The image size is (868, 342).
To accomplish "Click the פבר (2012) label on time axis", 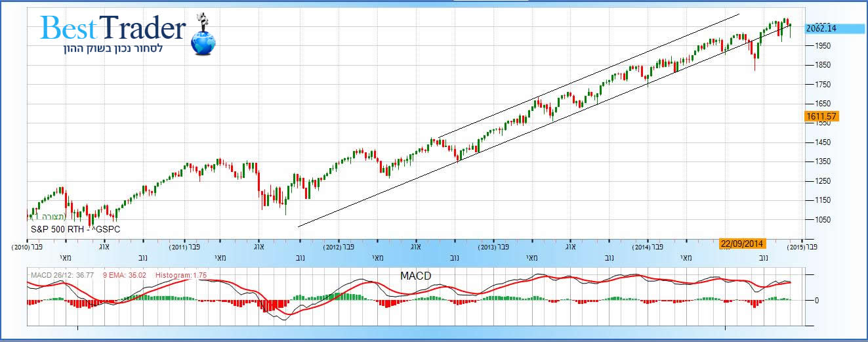I will [x=339, y=247].
